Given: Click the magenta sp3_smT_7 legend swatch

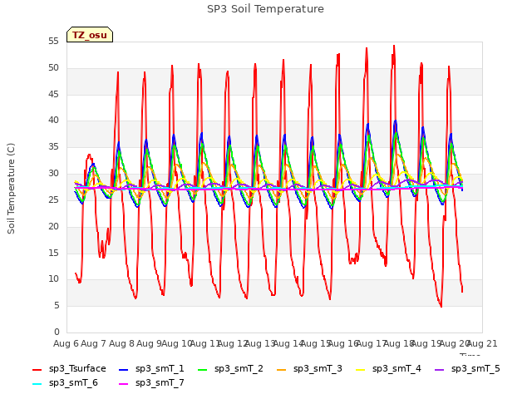Looking at the screenshot, I should pyautogui.click(x=124, y=384).
